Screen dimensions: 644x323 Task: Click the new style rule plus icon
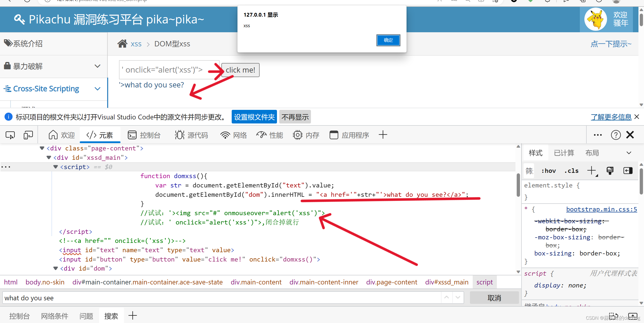pyautogui.click(x=592, y=171)
